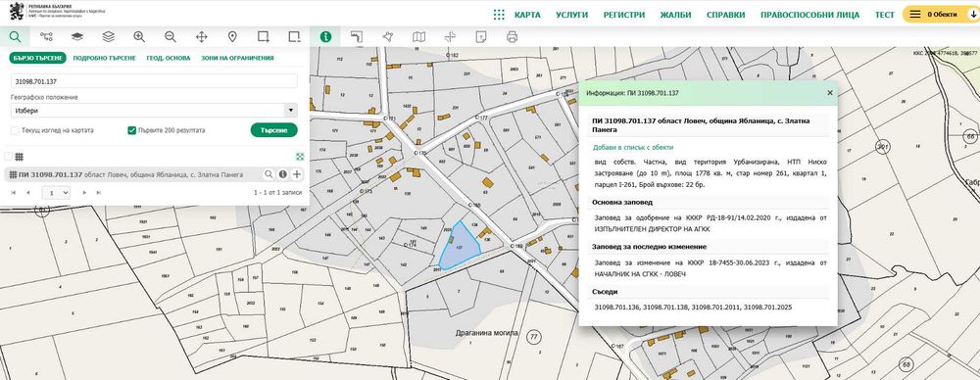Click the printer icon in toolbar
980x380 pixels.
[512, 37]
